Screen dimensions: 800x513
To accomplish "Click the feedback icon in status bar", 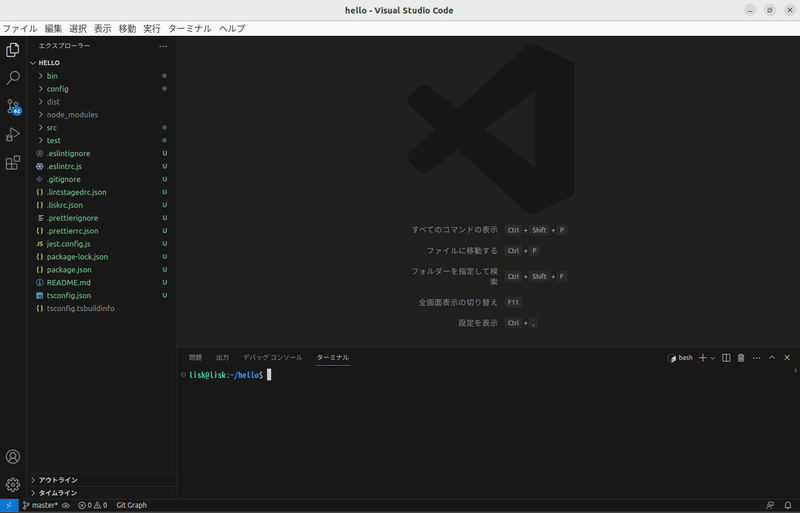I will [770, 505].
